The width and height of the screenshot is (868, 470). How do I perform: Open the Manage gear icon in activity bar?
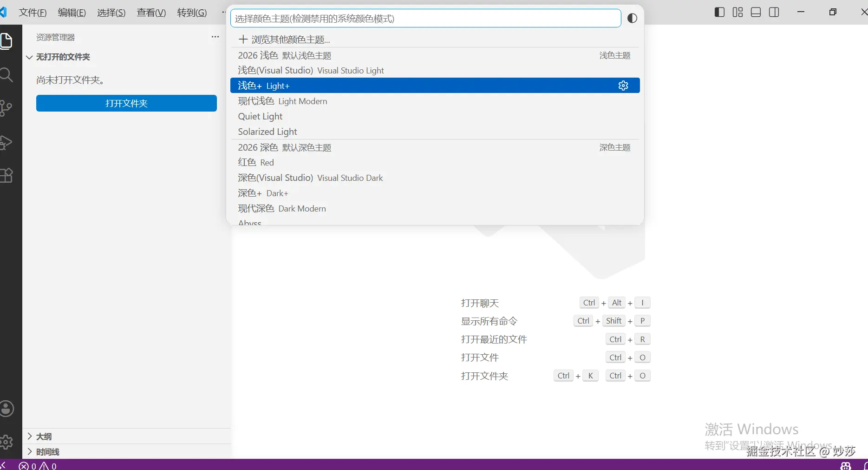click(7, 442)
